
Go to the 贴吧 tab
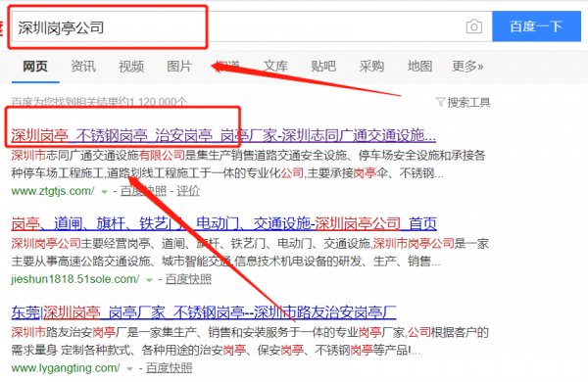323,67
